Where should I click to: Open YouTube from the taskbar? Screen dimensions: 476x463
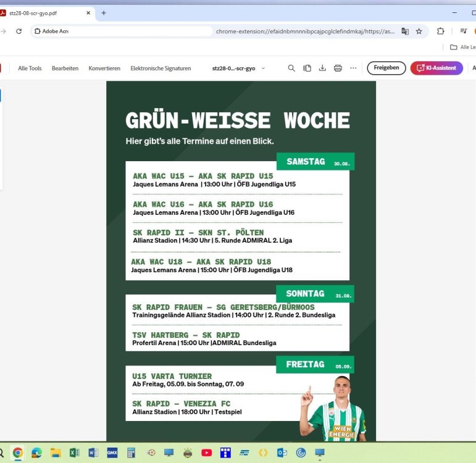pyautogui.click(x=206, y=453)
